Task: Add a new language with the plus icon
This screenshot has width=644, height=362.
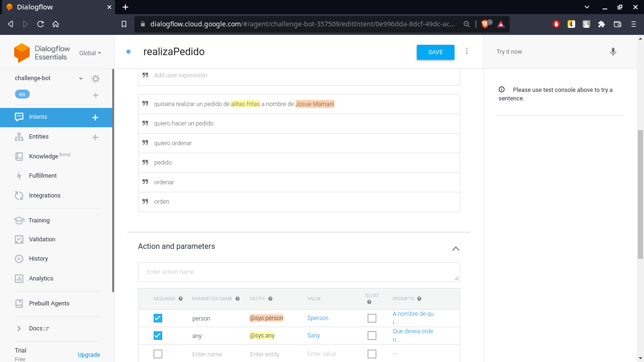Action: (96, 95)
